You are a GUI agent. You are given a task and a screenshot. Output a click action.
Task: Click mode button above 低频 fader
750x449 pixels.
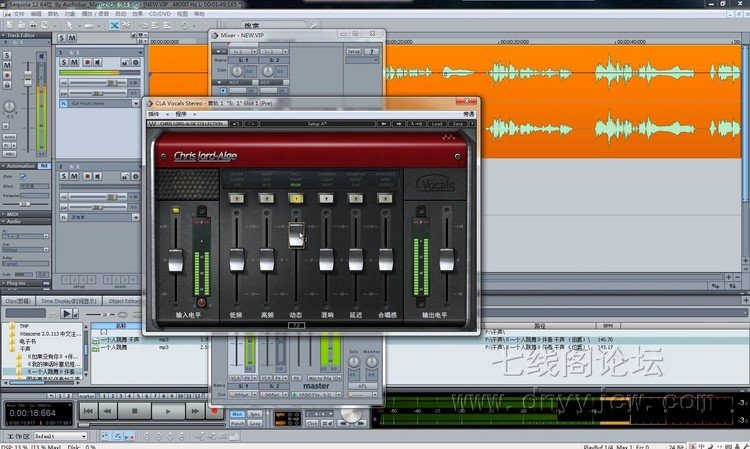click(x=236, y=198)
